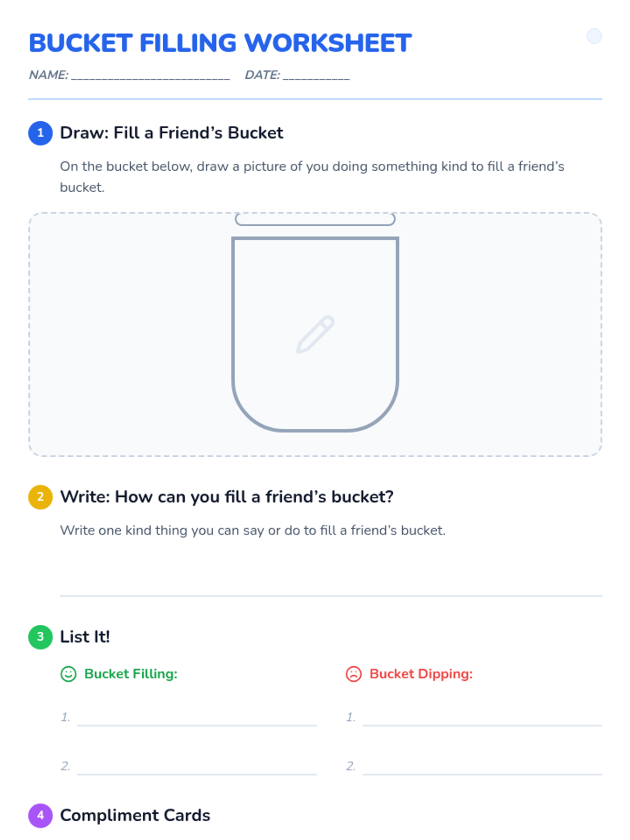The width and height of the screenshot is (630, 840).
Task: Click the blue number 1 badge
Action: 40,133
